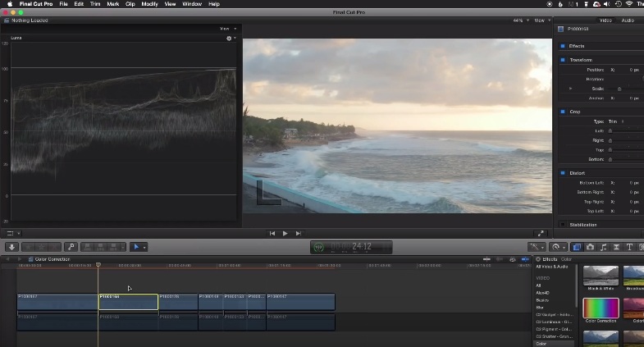Open the keyword editor key icon

click(71, 246)
